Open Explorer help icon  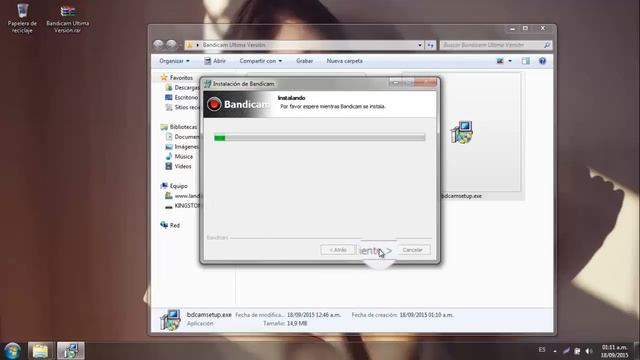click(542, 61)
